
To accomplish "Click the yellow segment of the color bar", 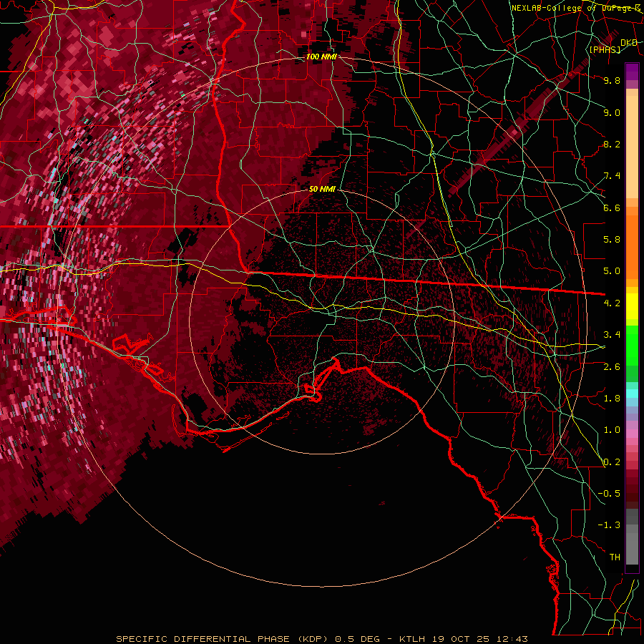I will pos(632,306).
